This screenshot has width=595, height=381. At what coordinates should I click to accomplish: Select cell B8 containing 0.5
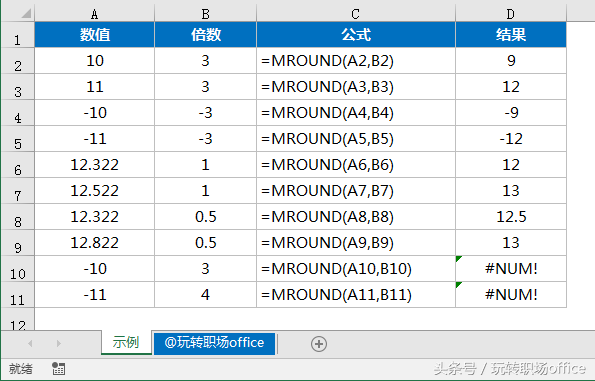pos(205,217)
